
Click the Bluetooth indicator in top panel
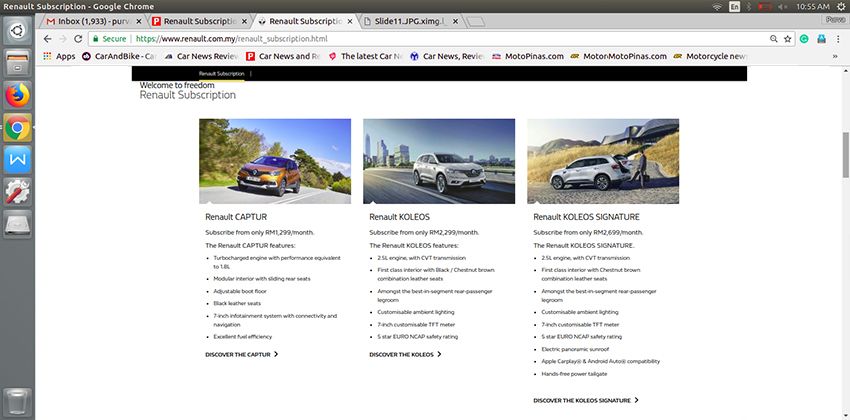[749, 7]
